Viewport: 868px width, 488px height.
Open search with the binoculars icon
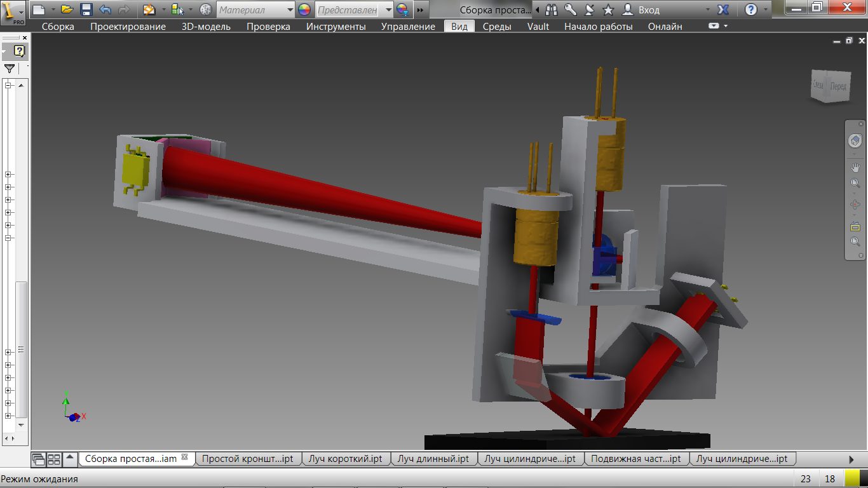pyautogui.click(x=552, y=10)
